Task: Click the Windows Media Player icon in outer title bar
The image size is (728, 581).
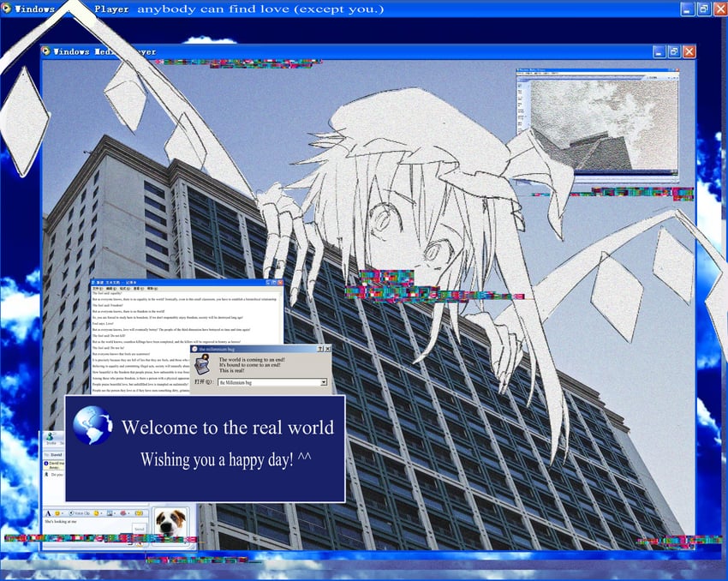Action: pos(6,8)
